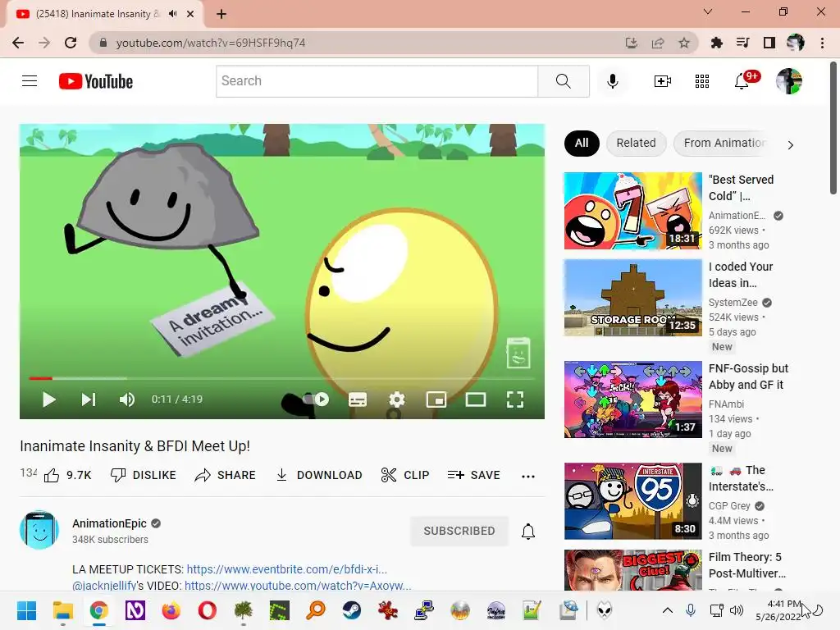Seek on the video progress bar
This screenshot has width=840, height=630.
coord(282,378)
